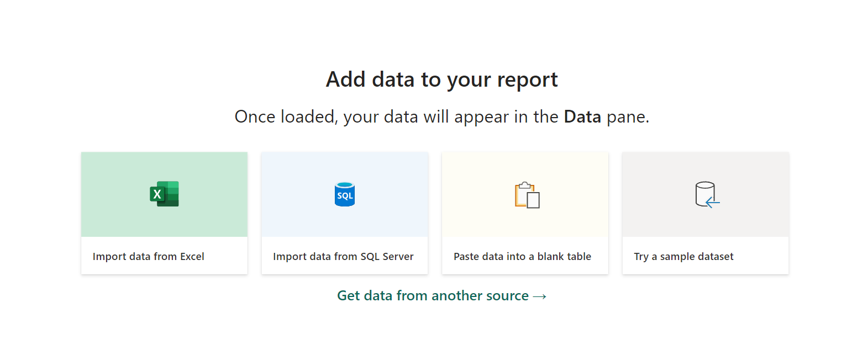Select the Import data from SQL Server label
This screenshot has height=350, width=868.
pos(343,256)
